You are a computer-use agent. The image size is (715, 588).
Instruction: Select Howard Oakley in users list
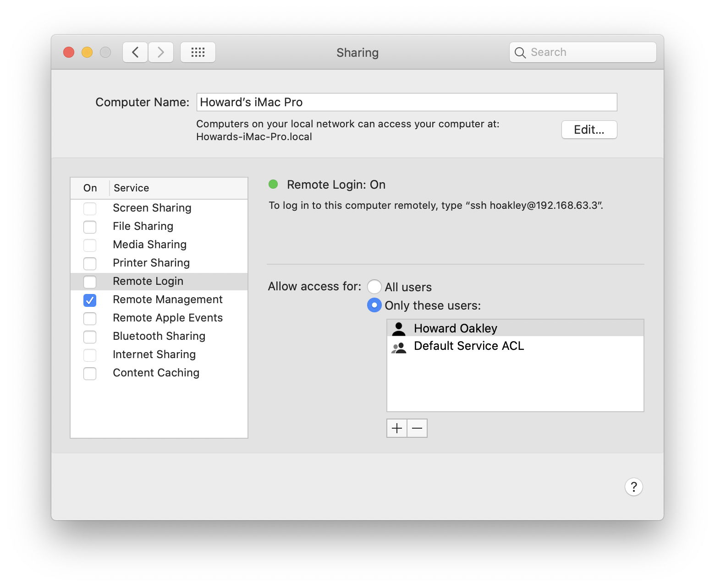tap(455, 328)
